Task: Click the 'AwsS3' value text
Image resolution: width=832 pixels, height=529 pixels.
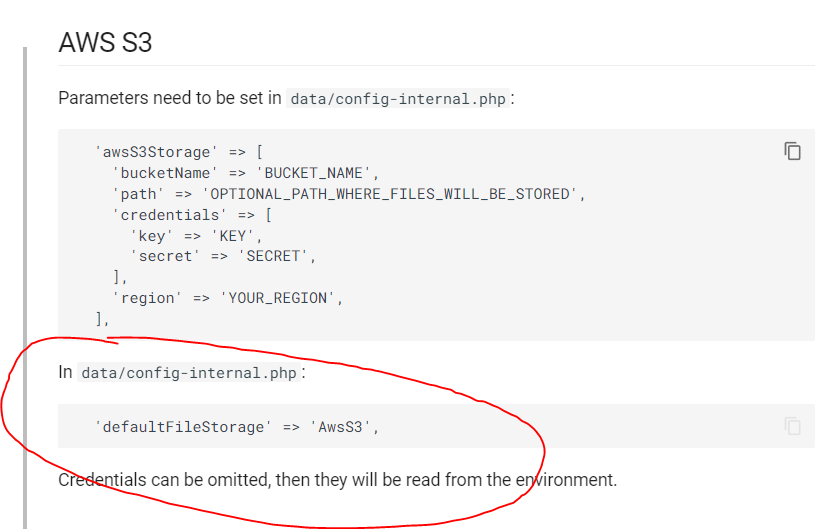Action: click(344, 427)
